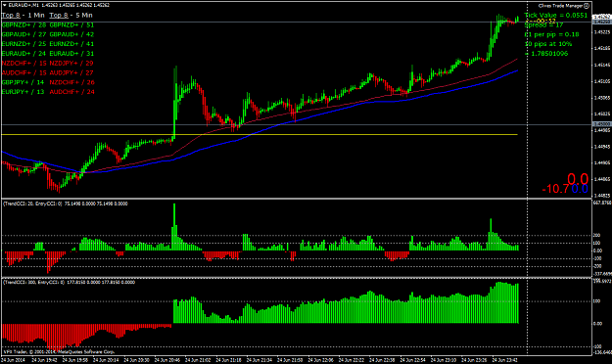The height and width of the screenshot is (364, 612).
Task: Open the chart dropdown arrow beside EURAUD+,M1
Action: (5, 5)
